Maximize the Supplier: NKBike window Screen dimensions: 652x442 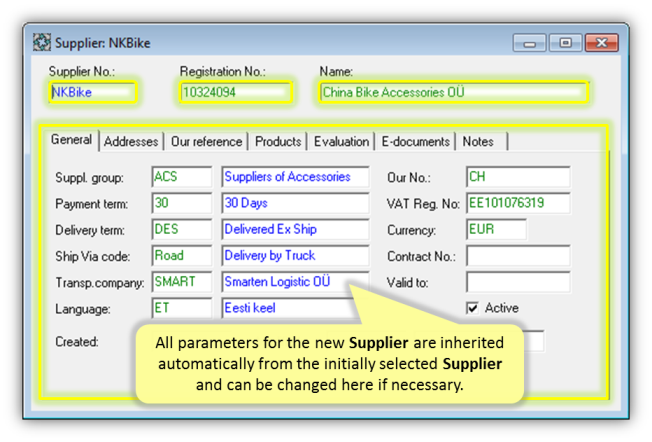pos(565,43)
